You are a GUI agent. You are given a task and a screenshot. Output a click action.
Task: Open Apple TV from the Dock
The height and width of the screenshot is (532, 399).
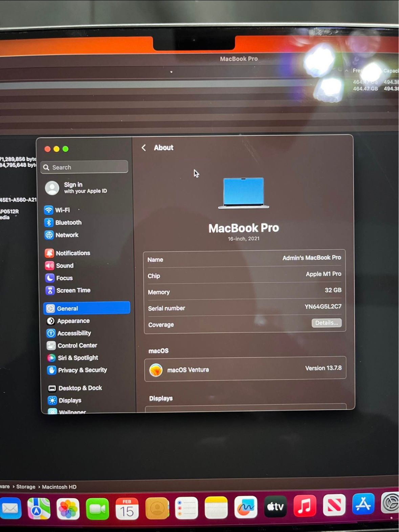coord(275,506)
